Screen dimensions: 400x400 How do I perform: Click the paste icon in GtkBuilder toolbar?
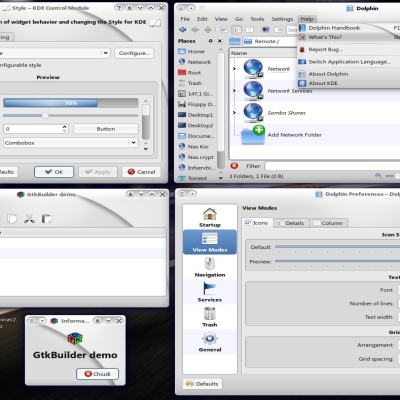click(46, 219)
